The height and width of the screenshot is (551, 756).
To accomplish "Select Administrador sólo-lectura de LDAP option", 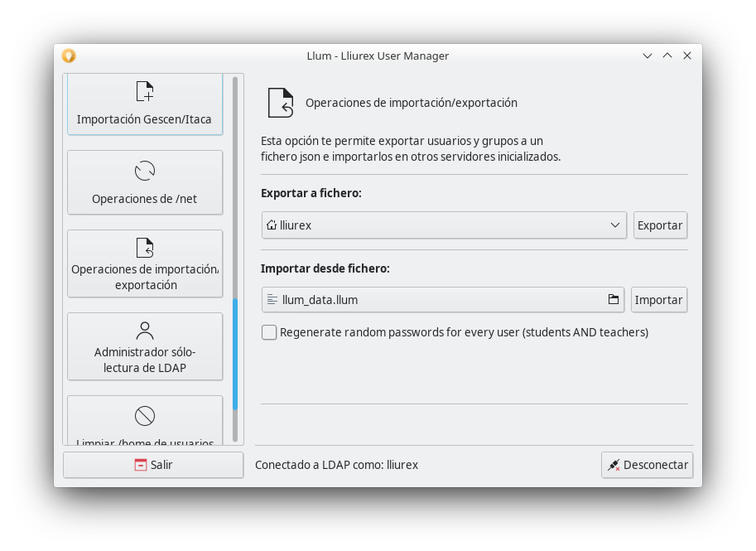I will 145,346.
